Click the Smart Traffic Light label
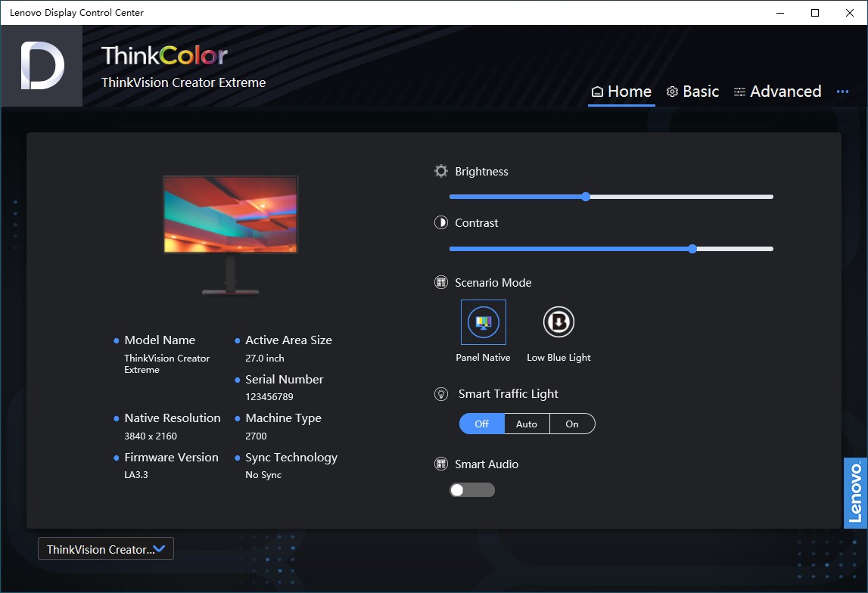The height and width of the screenshot is (593, 868). click(x=509, y=394)
